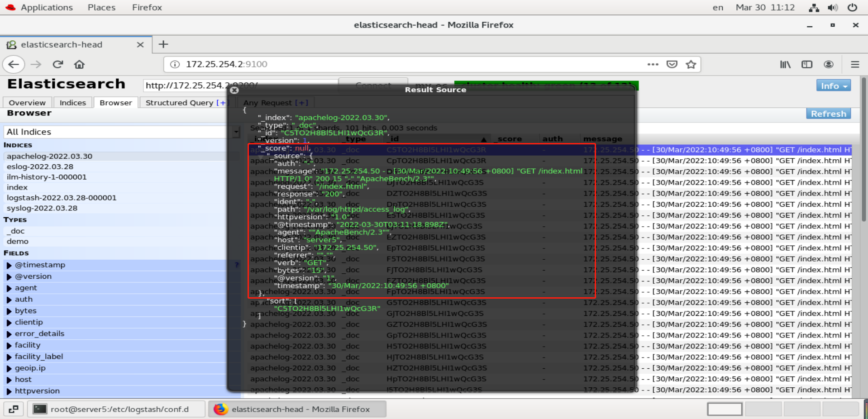Screen dimensions: 868x419
Task: Open the volume control tray icon
Action: pos(833,7)
